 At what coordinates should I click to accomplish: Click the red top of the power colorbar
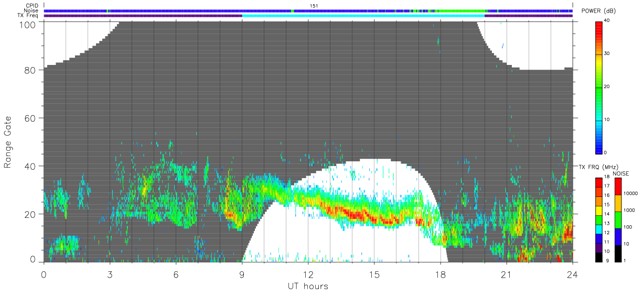coord(599,29)
